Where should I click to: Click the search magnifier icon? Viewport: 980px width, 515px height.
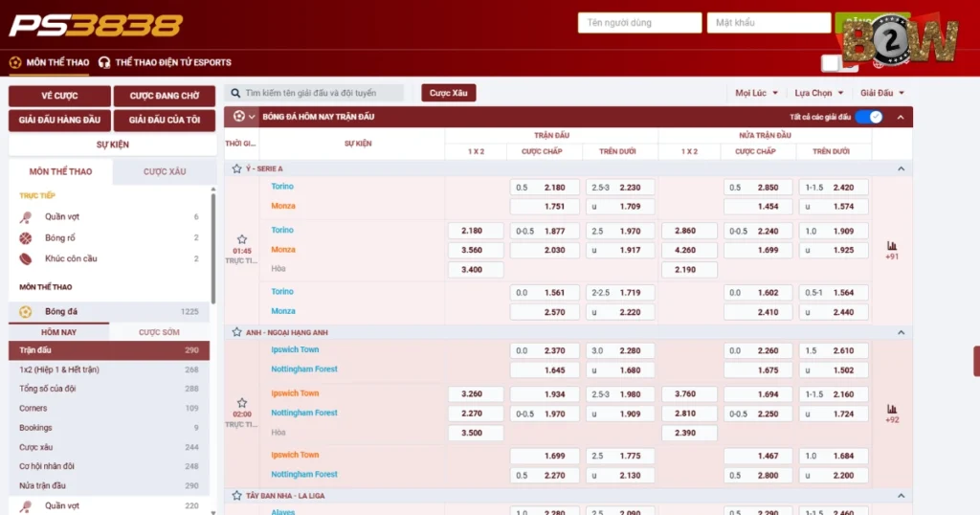click(x=235, y=93)
